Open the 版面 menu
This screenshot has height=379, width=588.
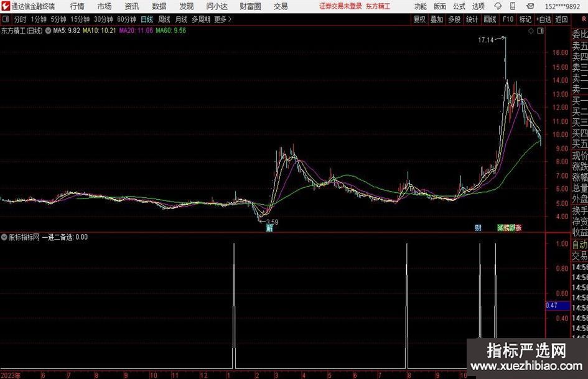coord(440,6)
